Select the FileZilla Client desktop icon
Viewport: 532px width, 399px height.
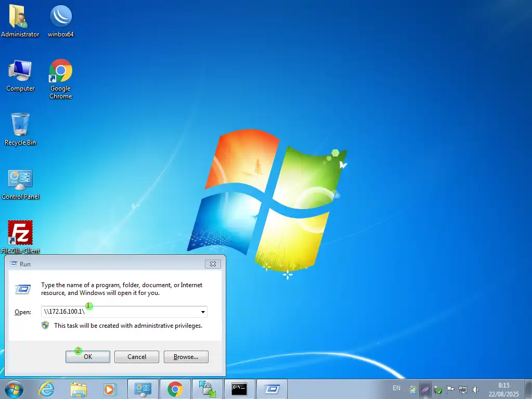pyautogui.click(x=20, y=234)
